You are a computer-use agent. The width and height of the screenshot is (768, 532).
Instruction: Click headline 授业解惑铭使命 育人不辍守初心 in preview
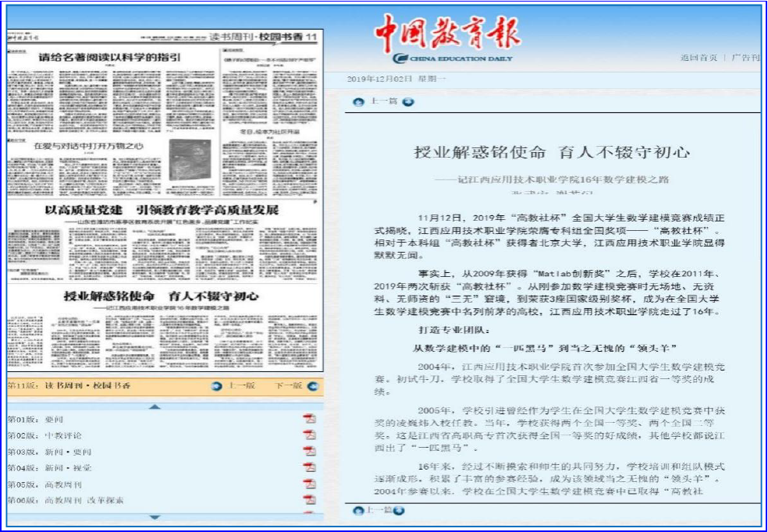(x=161, y=296)
